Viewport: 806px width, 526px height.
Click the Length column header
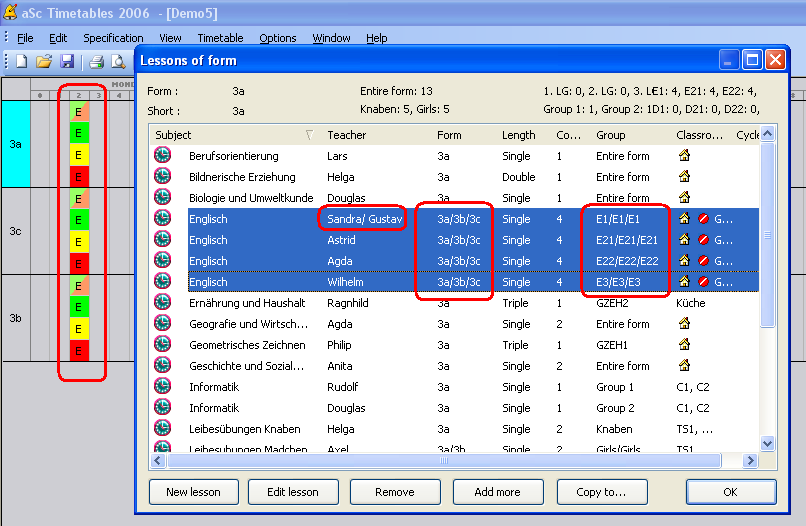pos(518,135)
